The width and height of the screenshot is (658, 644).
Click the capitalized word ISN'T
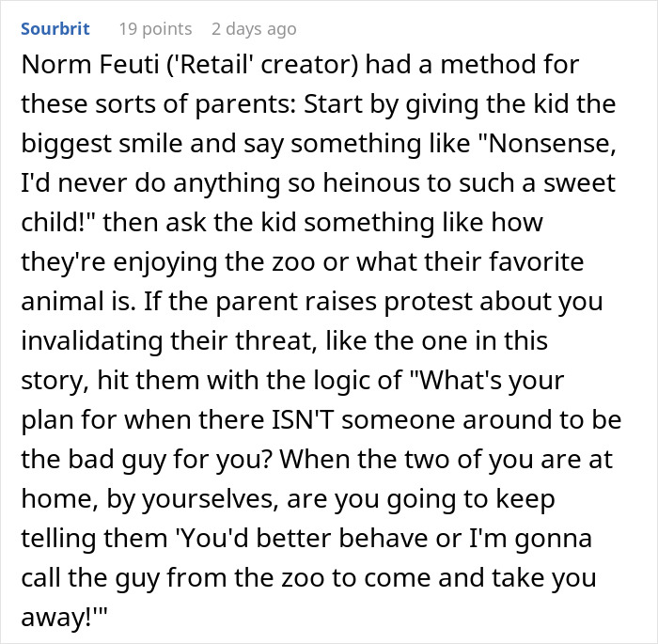coord(303,419)
